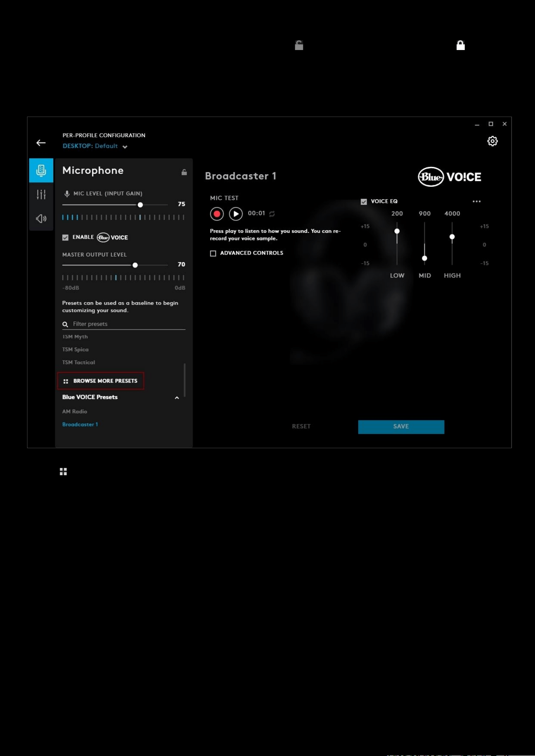Click the HIGH band EQ slider handle
This screenshot has width=535, height=756.
(452, 237)
